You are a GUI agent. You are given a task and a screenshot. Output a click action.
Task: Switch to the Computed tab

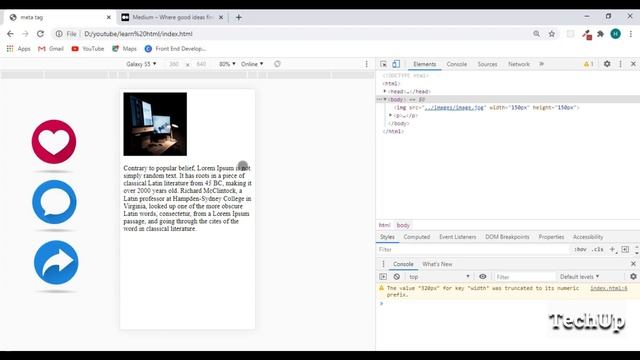pyautogui.click(x=417, y=237)
